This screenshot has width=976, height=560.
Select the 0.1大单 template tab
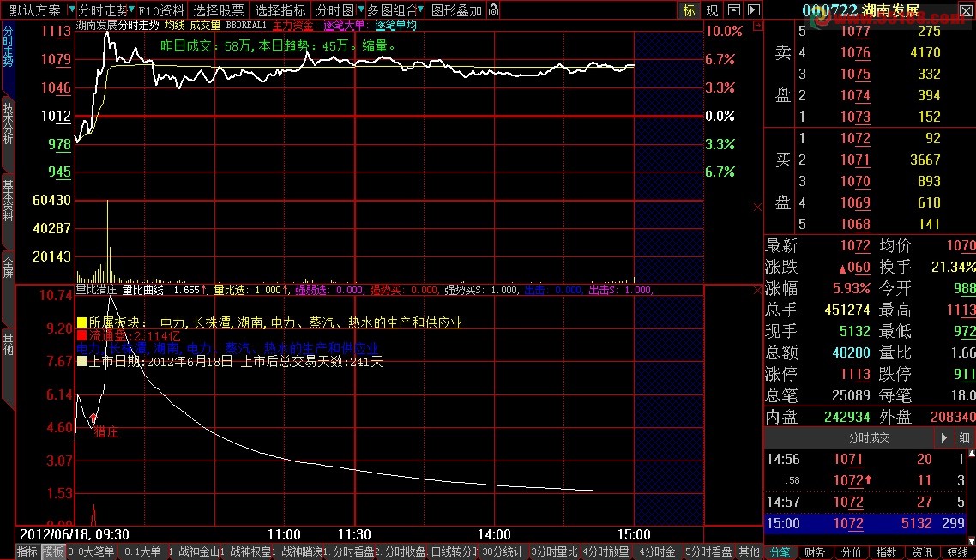(142, 551)
